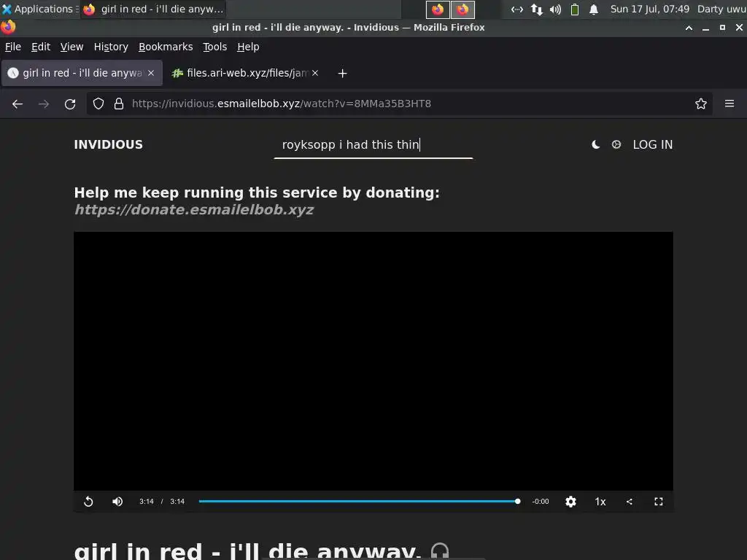747x560 pixels.
Task: Open the View menu
Action: pos(72,47)
